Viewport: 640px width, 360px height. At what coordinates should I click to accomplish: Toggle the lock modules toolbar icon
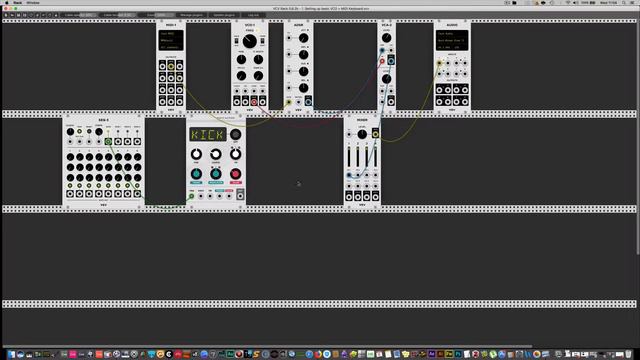coord(56,15)
